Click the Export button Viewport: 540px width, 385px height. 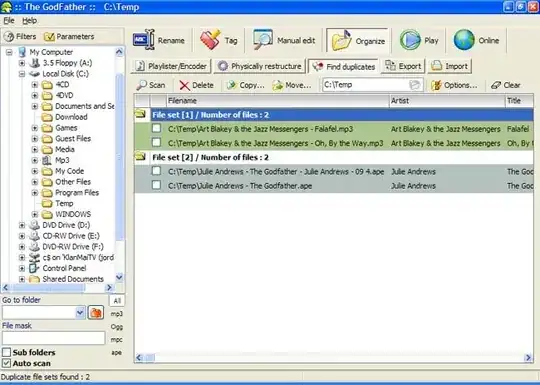pos(403,66)
